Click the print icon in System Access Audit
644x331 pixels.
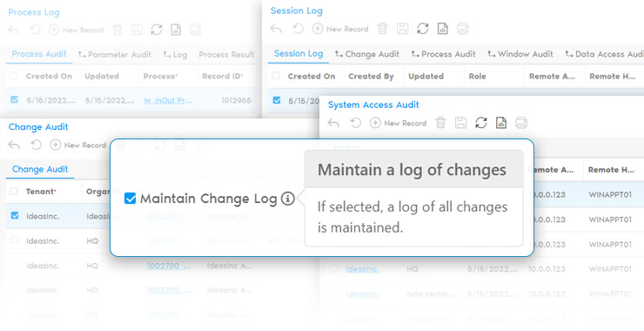click(521, 123)
